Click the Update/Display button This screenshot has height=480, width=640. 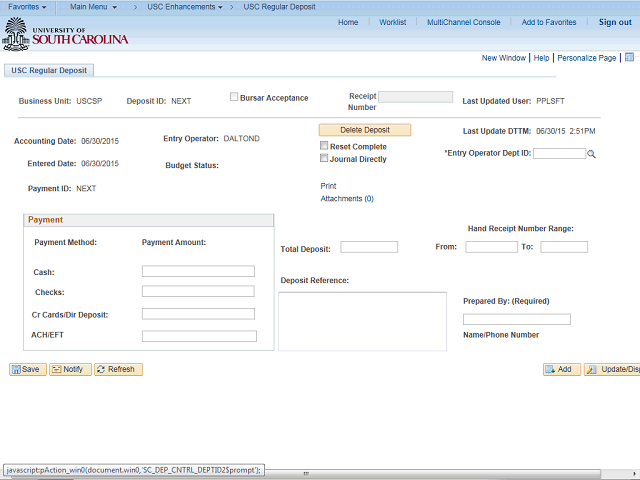(612, 369)
